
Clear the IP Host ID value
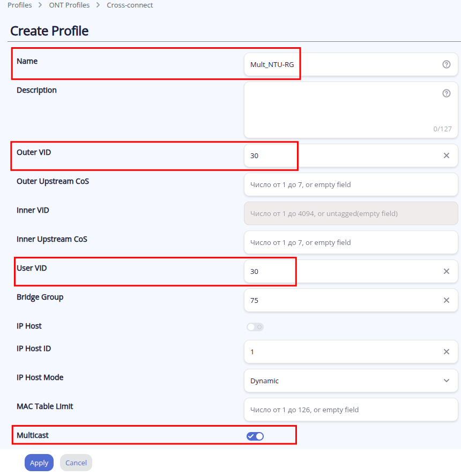pos(446,352)
